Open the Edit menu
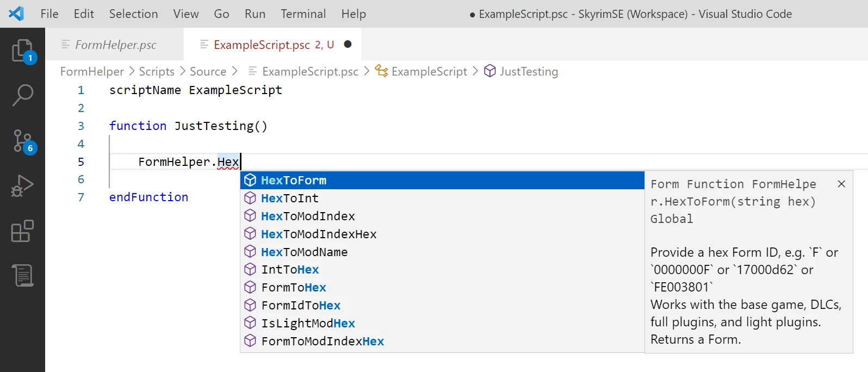This screenshot has height=372, width=868. 84,14
